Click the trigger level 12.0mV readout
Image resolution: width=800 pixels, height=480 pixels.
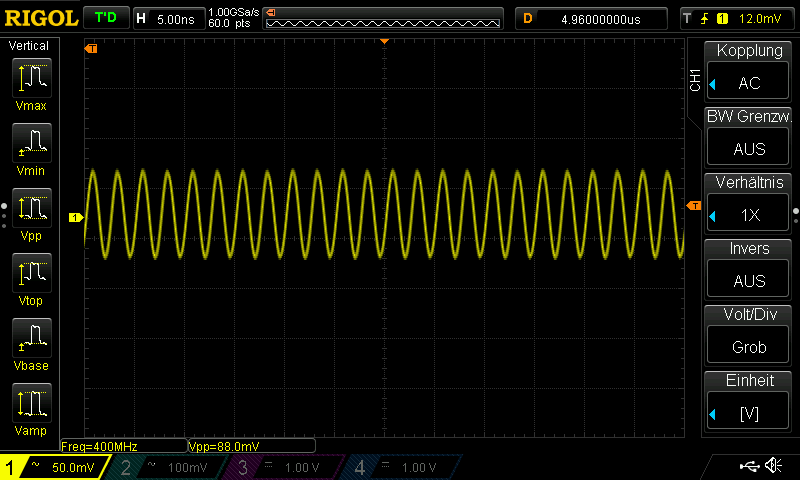760,19
